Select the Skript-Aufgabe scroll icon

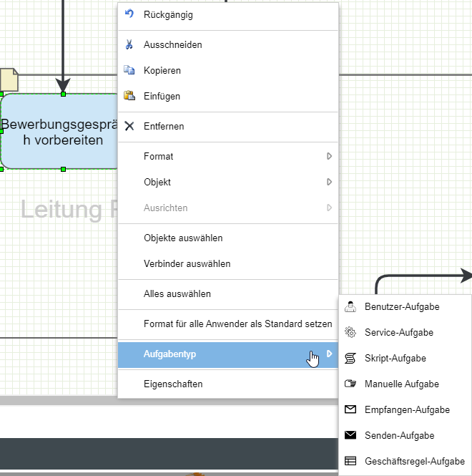pos(350,359)
